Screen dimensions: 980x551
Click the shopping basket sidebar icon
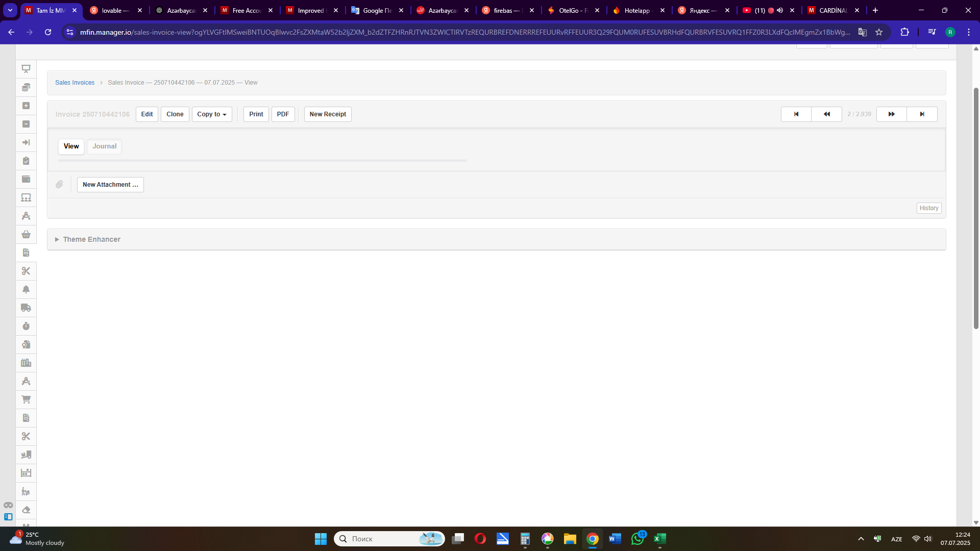pos(26,234)
